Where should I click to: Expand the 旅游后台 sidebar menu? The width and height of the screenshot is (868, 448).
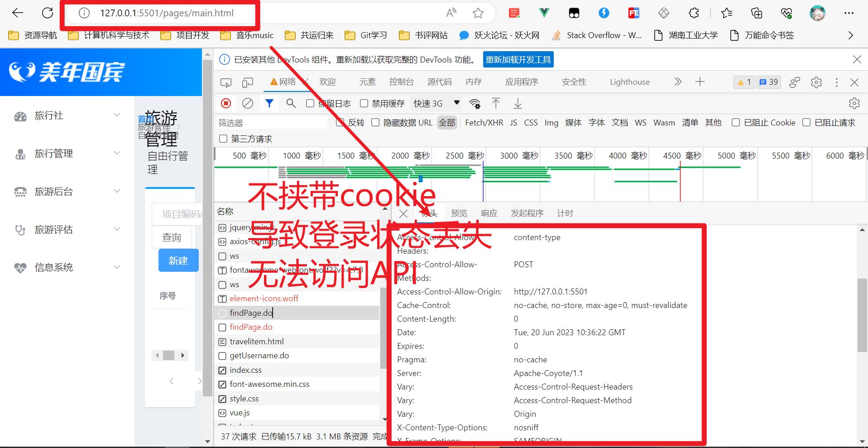tap(67, 192)
